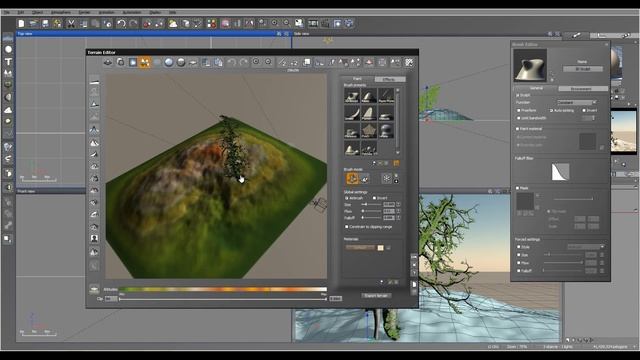Toggle Constrain to clipping range checkbox
Screen dimensions: 640x360
click(347, 227)
